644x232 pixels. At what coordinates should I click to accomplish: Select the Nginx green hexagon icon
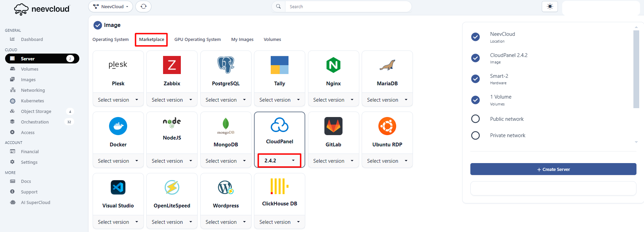click(333, 65)
